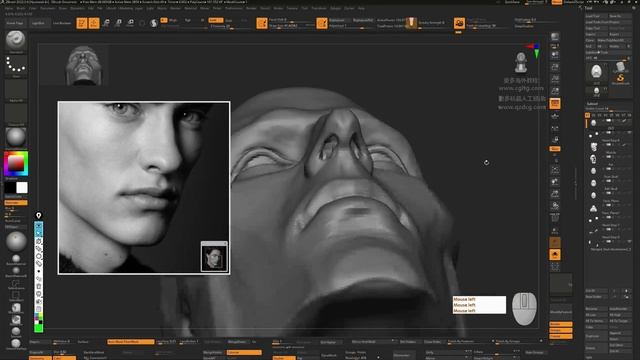This screenshot has height=360, width=640.
Task: Click the orange Menus button in title bar
Action: [x=557, y=2]
